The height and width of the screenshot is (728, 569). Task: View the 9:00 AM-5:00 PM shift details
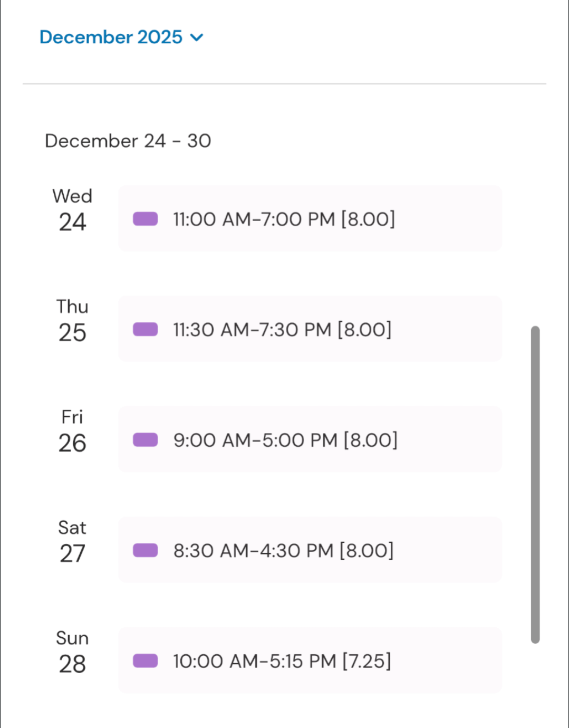click(x=285, y=440)
